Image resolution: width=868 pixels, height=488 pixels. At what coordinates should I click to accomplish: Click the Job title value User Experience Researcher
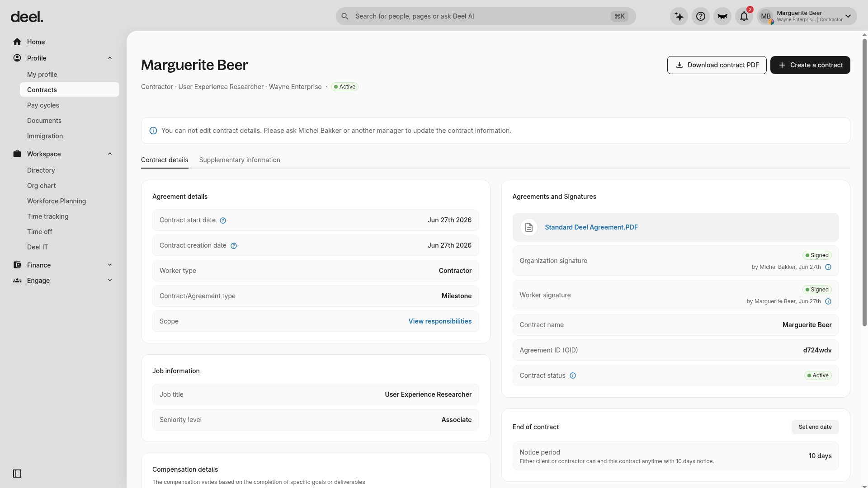(428, 394)
